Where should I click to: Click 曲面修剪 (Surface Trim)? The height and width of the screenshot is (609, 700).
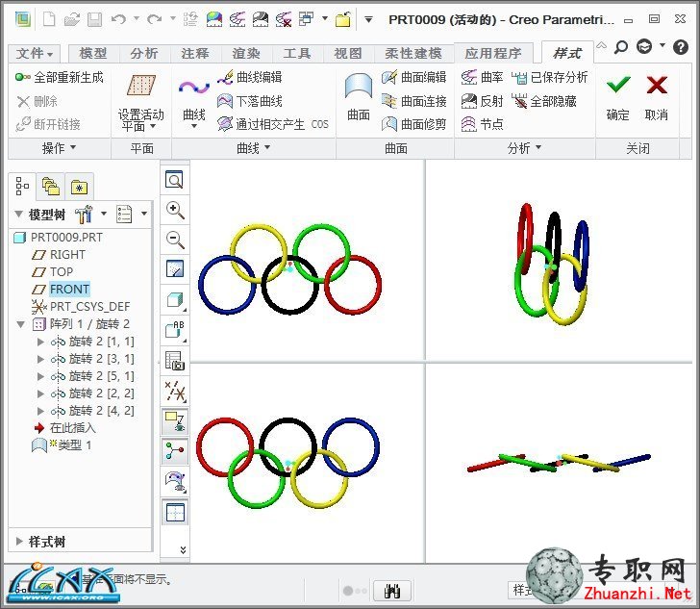click(413, 124)
